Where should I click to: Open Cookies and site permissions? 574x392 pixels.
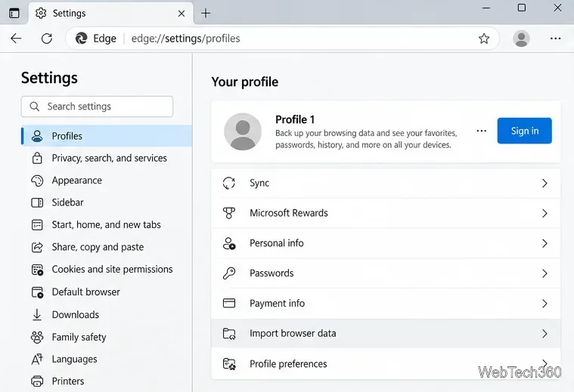point(107,270)
